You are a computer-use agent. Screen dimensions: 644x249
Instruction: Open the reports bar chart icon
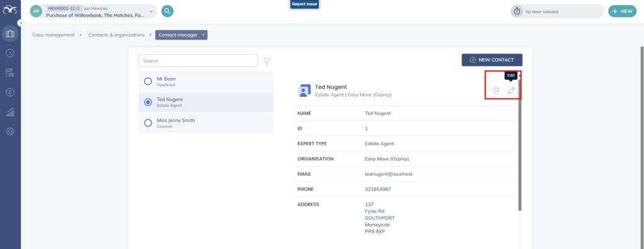[10, 112]
